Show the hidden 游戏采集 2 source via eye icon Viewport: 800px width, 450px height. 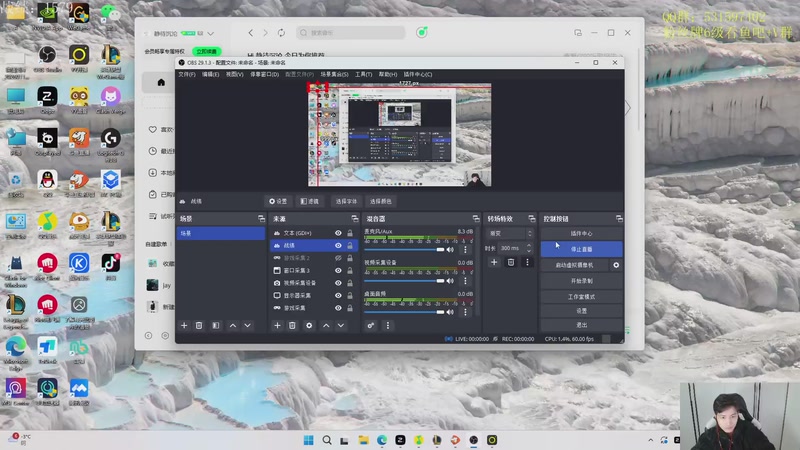(338, 258)
